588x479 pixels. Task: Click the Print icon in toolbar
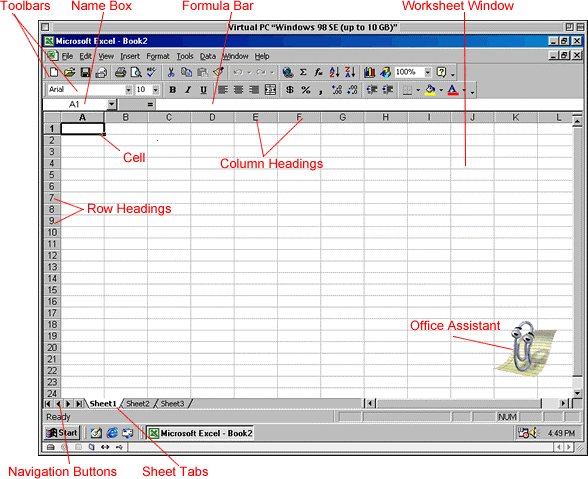click(x=120, y=72)
